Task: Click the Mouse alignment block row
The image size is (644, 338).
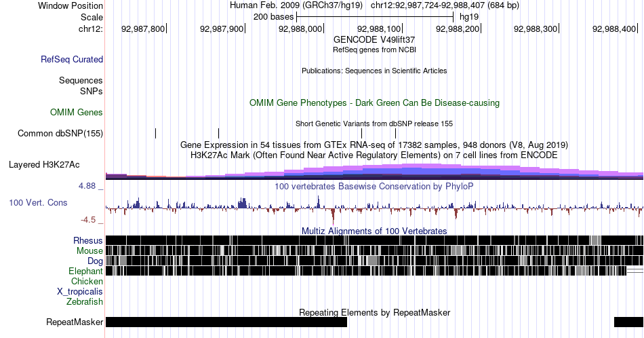Action: 375,250
